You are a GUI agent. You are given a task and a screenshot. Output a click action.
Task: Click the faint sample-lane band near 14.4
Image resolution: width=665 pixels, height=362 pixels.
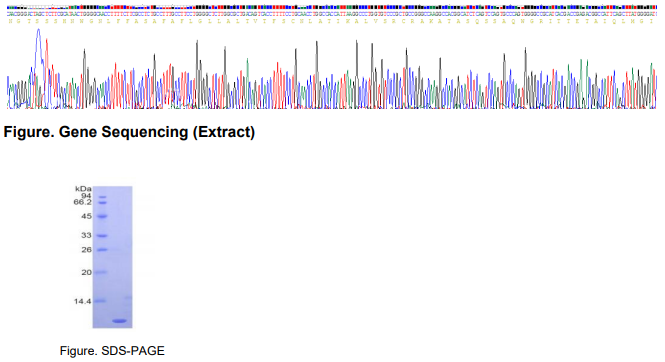click(128, 298)
